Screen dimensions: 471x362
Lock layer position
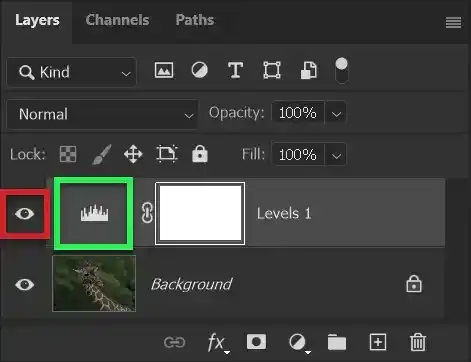tap(133, 154)
